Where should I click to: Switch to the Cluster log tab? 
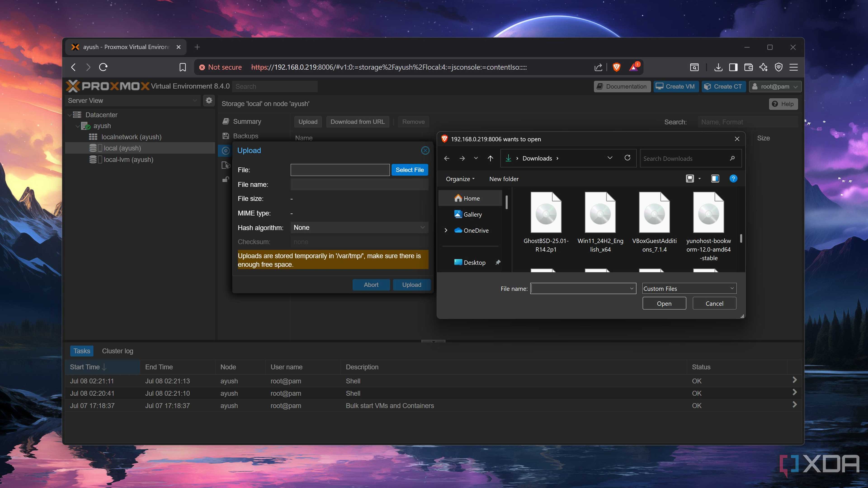[117, 351]
